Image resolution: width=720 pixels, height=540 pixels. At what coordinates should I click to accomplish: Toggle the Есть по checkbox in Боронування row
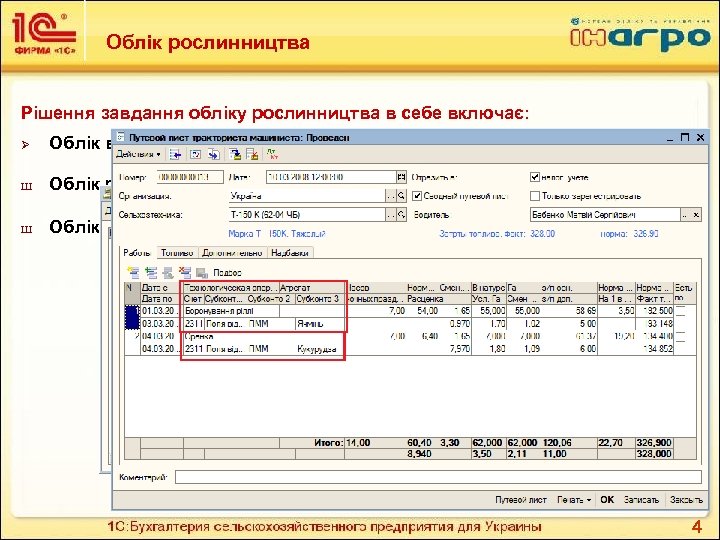click(x=680, y=311)
